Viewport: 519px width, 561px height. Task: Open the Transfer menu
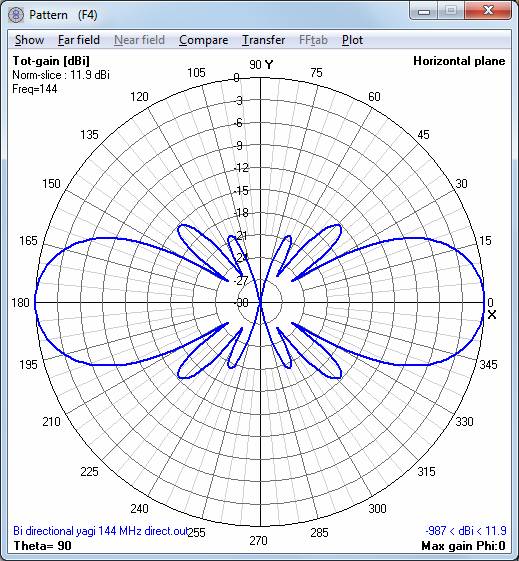(x=264, y=40)
